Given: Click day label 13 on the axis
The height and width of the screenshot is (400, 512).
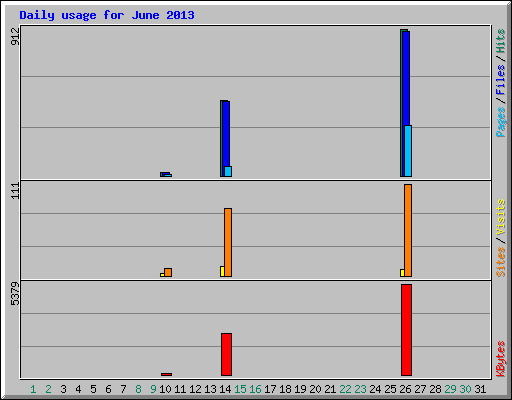Looking at the screenshot, I should [210, 389].
